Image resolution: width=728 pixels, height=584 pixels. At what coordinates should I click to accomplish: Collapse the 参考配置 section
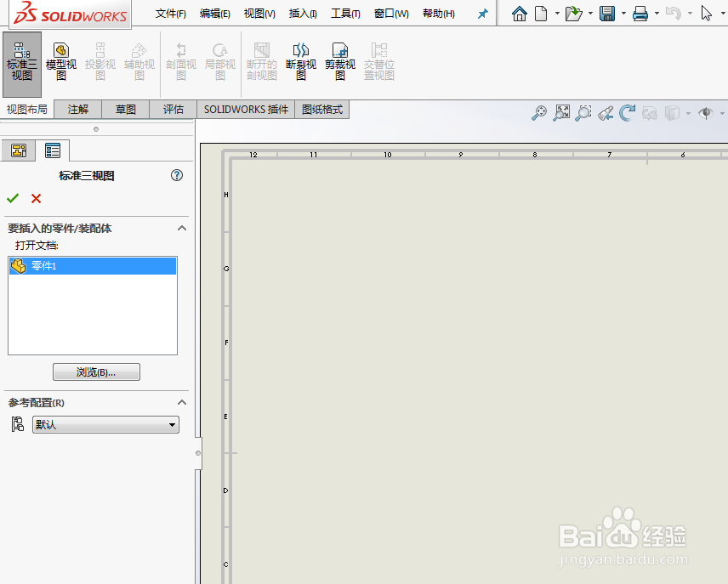click(180, 402)
